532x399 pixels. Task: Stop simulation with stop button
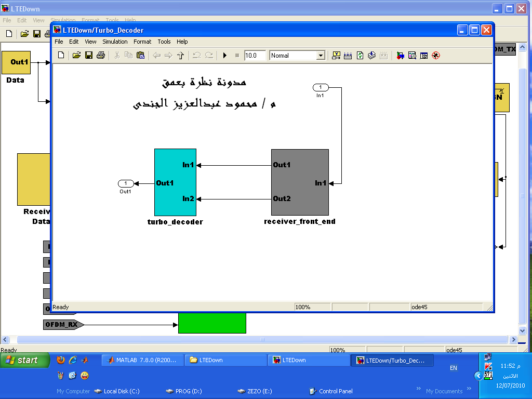click(237, 55)
